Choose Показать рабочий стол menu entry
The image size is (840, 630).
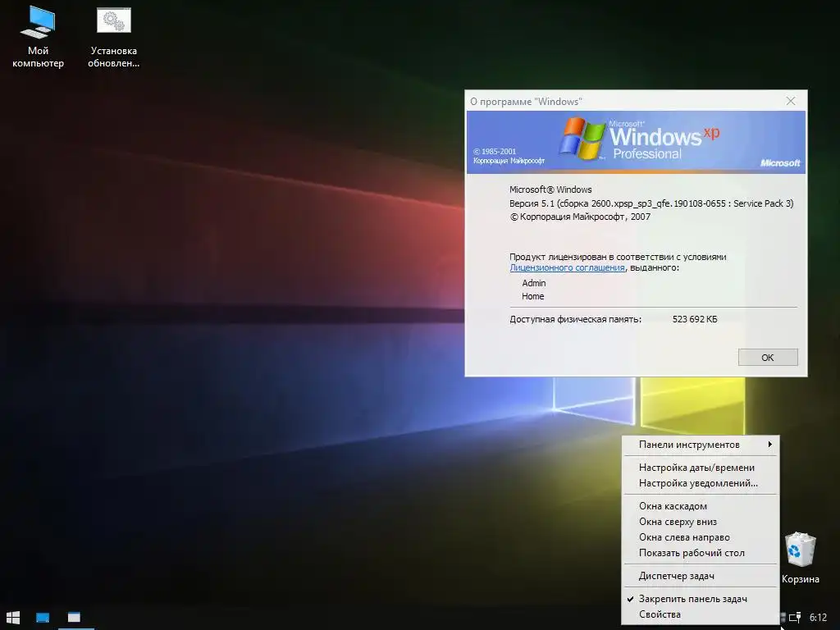point(700,552)
